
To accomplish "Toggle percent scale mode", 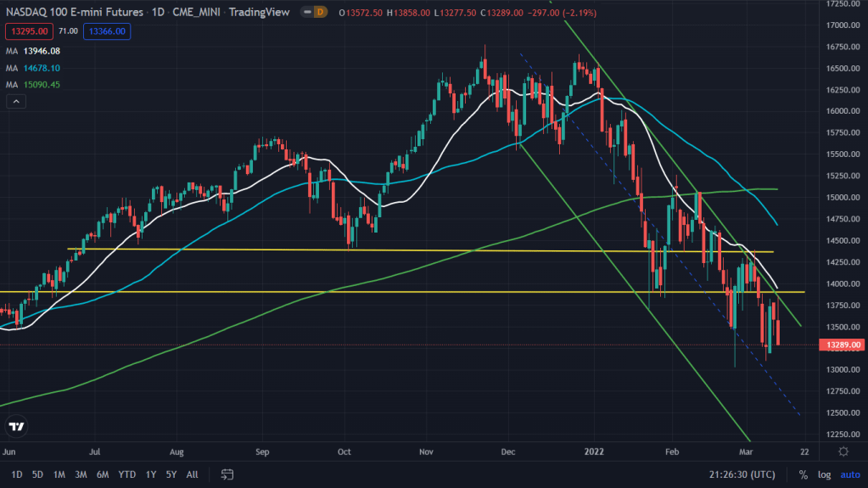I will 803,474.
